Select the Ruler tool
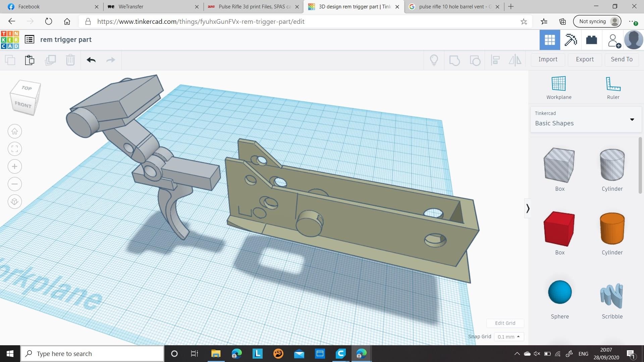644x362 pixels. pyautogui.click(x=613, y=88)
